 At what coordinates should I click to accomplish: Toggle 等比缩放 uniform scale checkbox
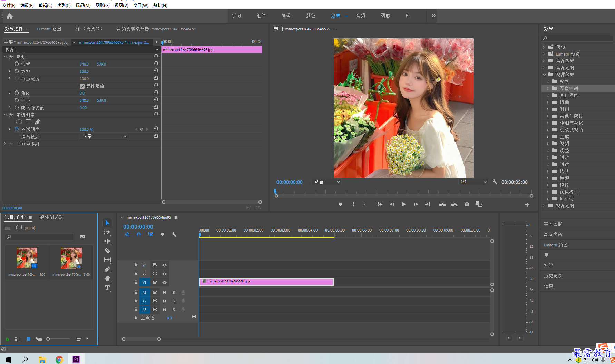(82, 86)
